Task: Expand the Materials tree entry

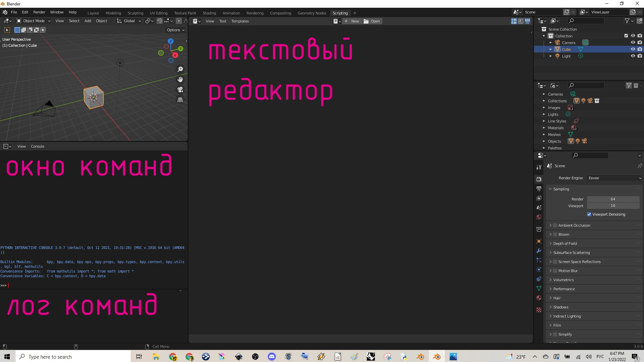Action: 544,128
